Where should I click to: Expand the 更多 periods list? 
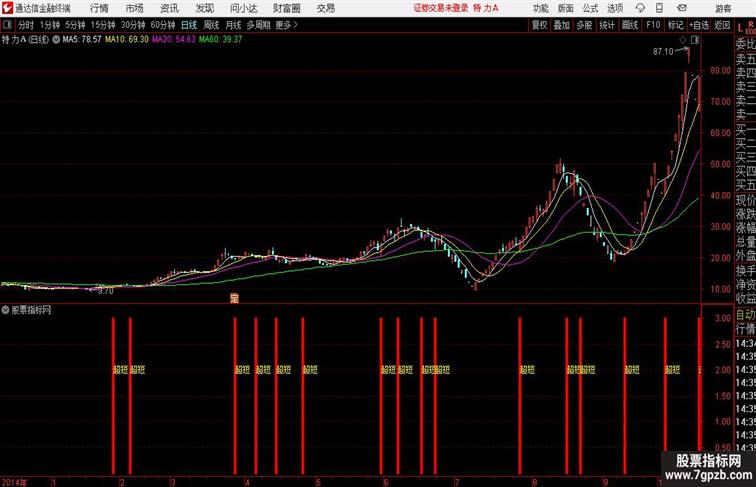point(286,25)
